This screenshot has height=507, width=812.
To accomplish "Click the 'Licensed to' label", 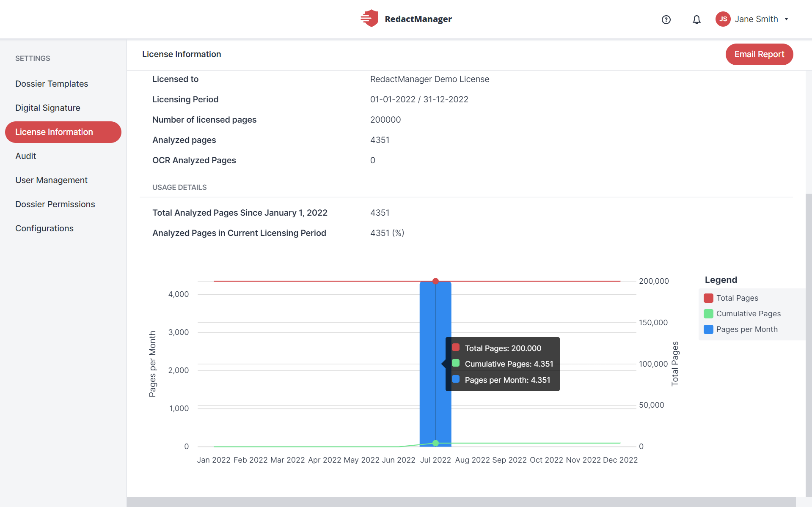I will coord(175,79).
